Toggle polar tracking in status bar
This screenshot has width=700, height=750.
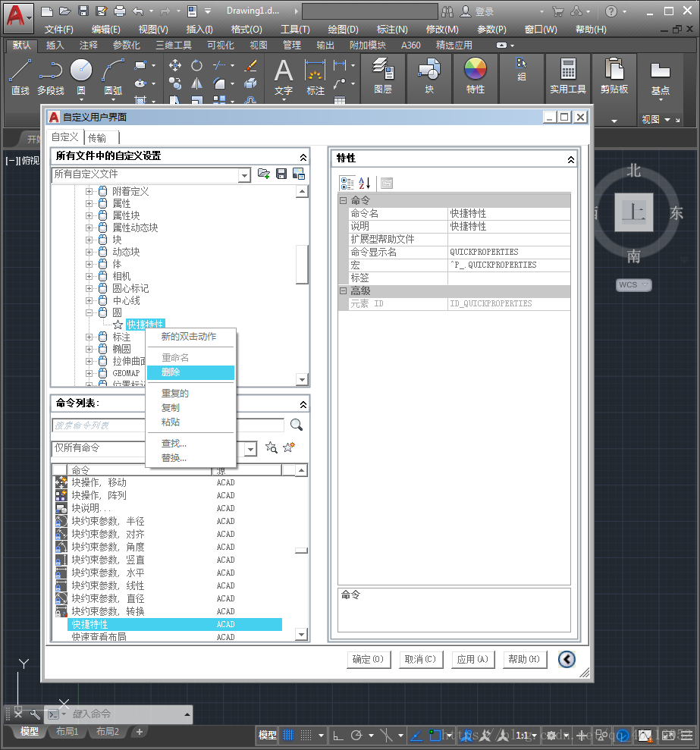(356, 735)
